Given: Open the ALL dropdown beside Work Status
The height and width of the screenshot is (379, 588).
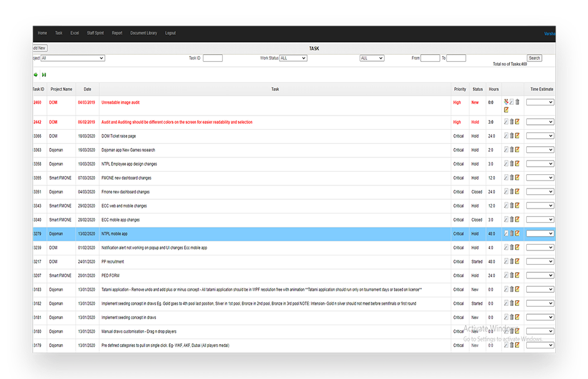Looking at the screenshot, I should tap(372, 58).
